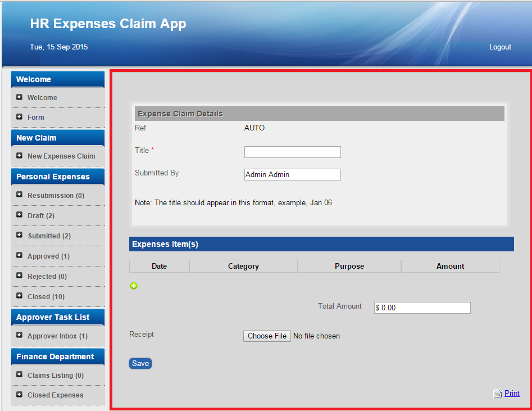This screenshot has height=411, width=532.
Task: Click the Print link
Action: (x=512, y=394)
